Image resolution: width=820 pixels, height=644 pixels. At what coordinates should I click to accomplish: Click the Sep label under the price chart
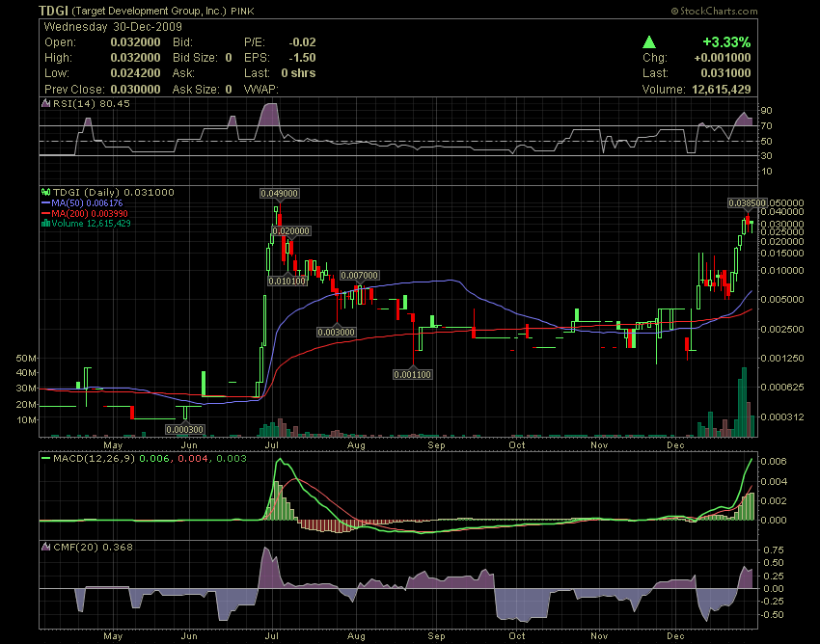point(436,445)
